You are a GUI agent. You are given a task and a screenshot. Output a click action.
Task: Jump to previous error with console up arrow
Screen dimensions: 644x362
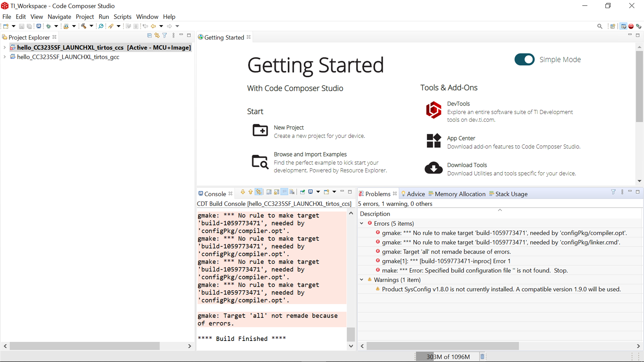click(x=250, y=192)
